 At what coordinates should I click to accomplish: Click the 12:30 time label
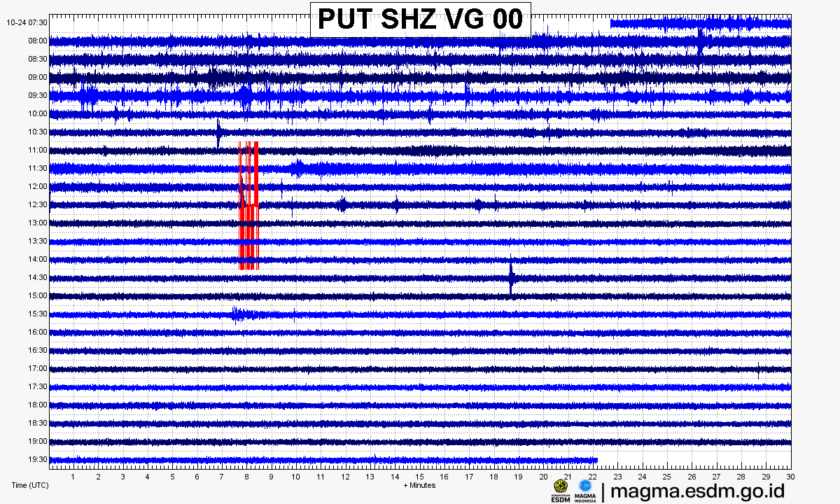point(38,204)
